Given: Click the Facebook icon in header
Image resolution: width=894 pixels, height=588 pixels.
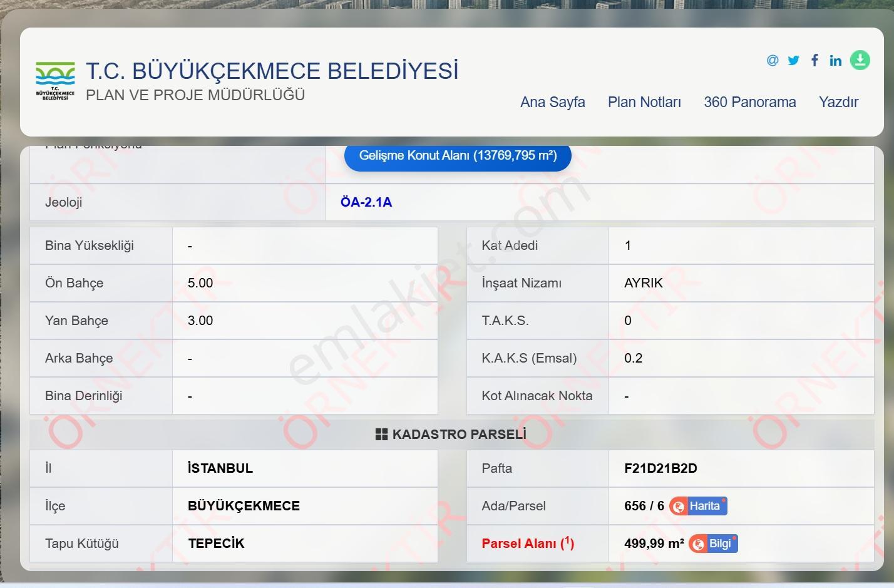Looking at the screenshot, I should [814, 60].
